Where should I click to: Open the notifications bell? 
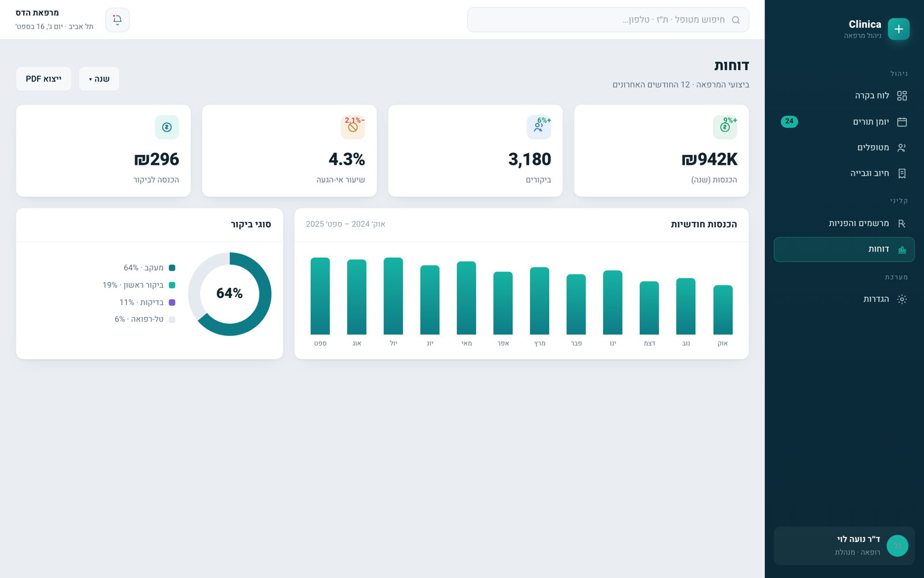pyautogui.click(x=117, y=20)
